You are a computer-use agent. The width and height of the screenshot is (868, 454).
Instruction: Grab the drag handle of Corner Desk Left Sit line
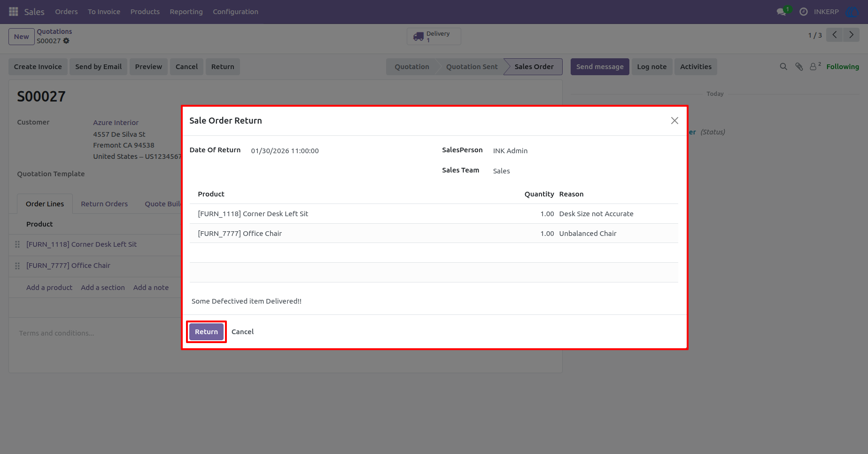pos(17,244)
